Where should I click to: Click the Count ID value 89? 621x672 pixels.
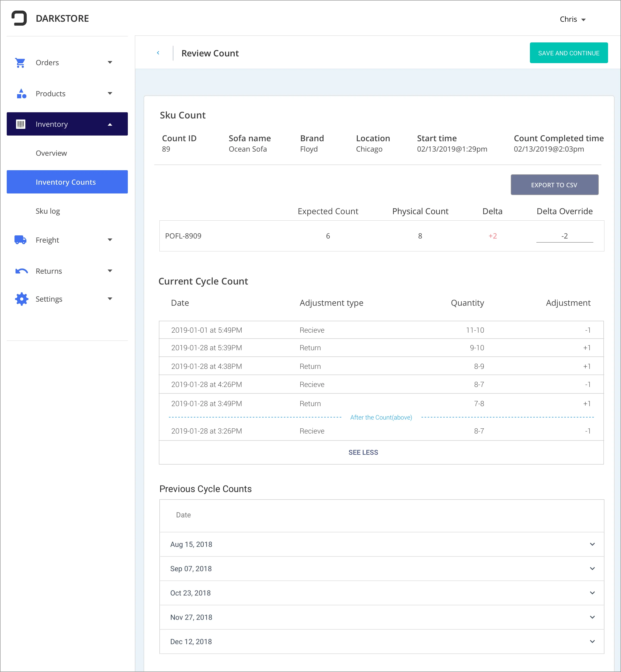[x=166, y=149]
